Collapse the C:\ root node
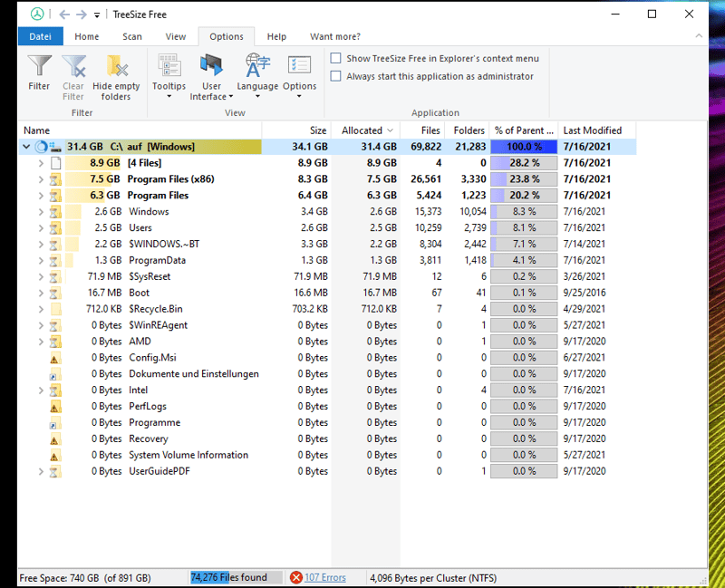The width and height of the screenshot is (725, 588). 26,147
